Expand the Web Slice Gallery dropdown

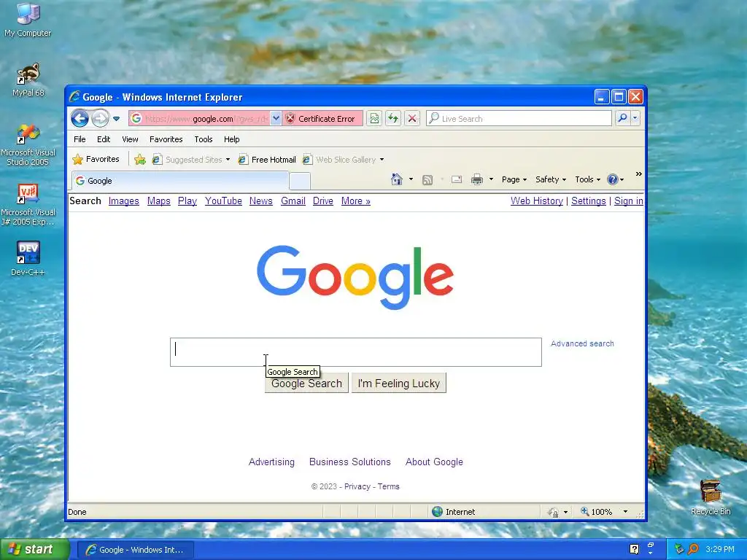[382, 160]
